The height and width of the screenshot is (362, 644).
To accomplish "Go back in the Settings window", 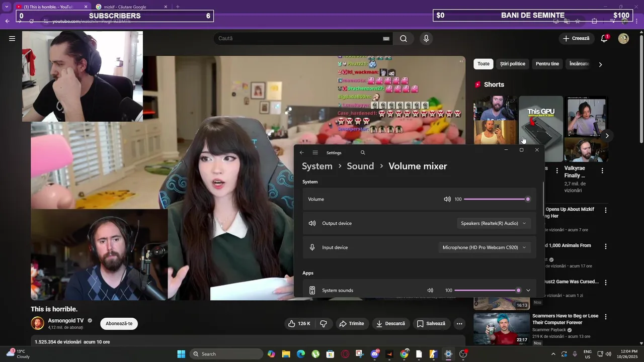I will coord(302,153).
